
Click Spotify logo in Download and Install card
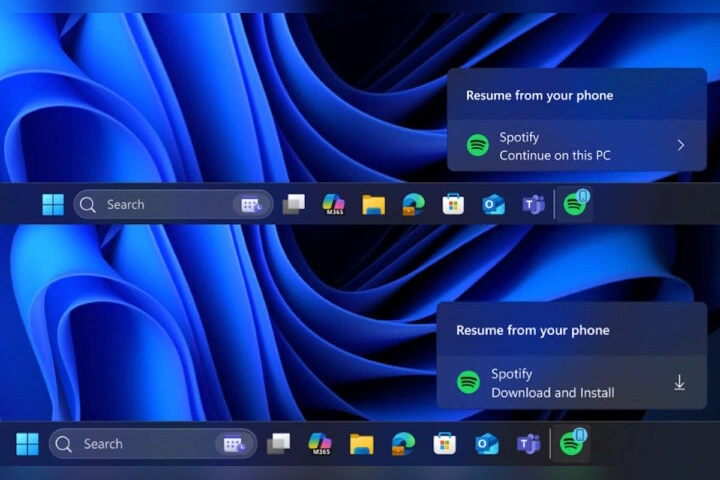tap(468, 382)
